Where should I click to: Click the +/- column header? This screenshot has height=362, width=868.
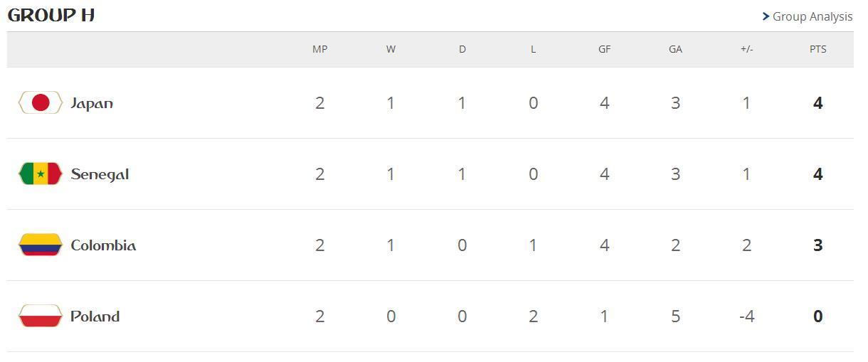[746, 49]
